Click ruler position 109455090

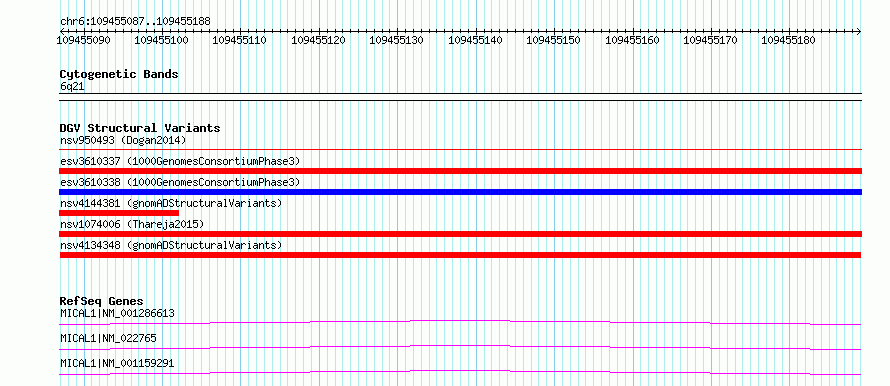point(84,40)
